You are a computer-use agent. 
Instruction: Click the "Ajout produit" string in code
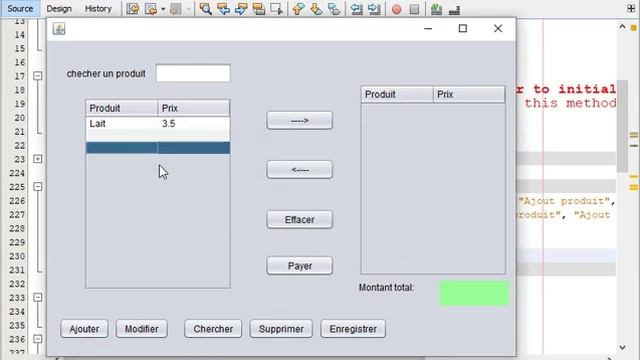pyautogui.click(x=564, y=201)
